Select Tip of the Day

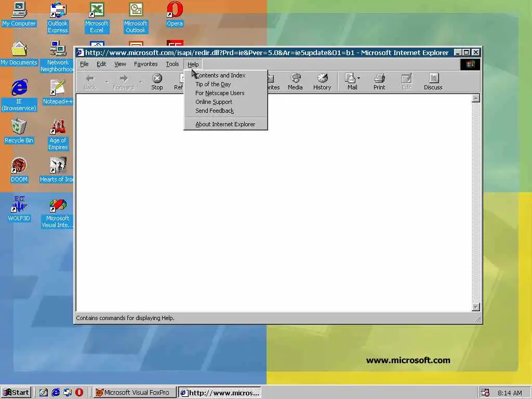coord(225,84)
